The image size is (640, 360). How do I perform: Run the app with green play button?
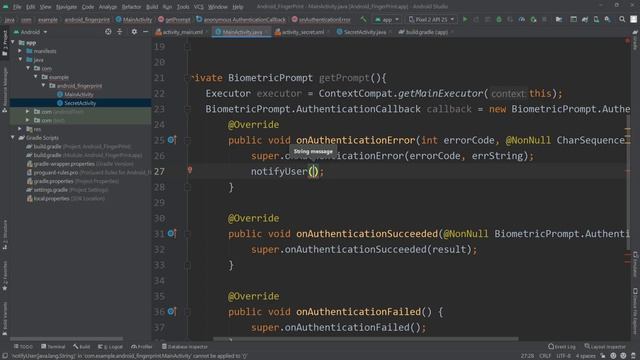pos(465,19)
